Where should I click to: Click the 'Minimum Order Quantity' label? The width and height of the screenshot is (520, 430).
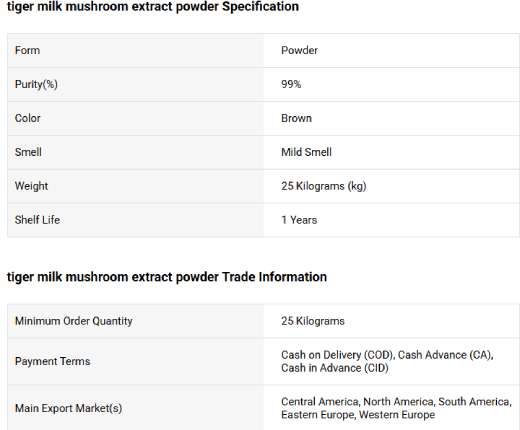[74, 321]
